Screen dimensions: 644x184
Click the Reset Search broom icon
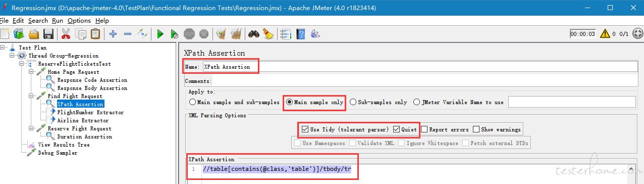coord(268,34)
